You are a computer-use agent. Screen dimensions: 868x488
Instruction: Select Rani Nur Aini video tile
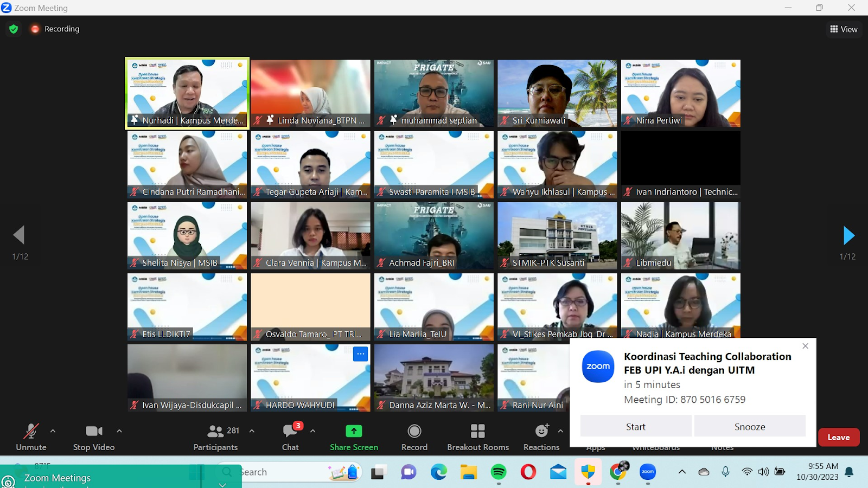(533, 378)
